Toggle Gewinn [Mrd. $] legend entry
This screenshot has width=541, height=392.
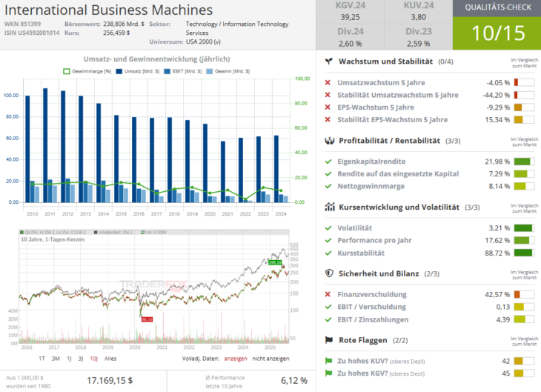pos(228,71)
